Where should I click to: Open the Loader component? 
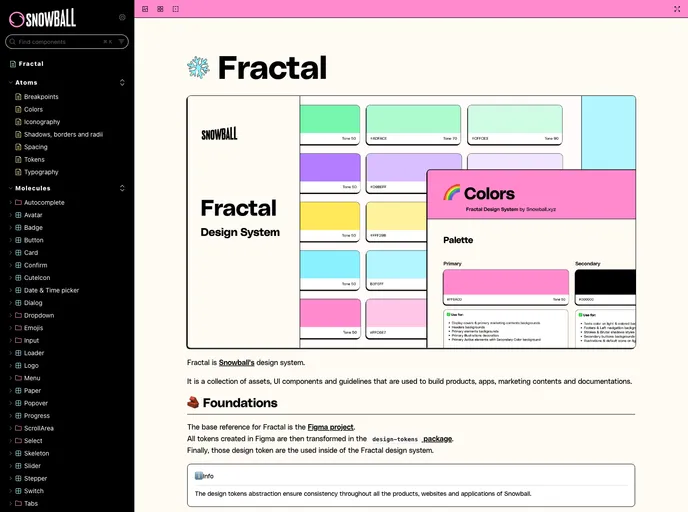point(34,353)
